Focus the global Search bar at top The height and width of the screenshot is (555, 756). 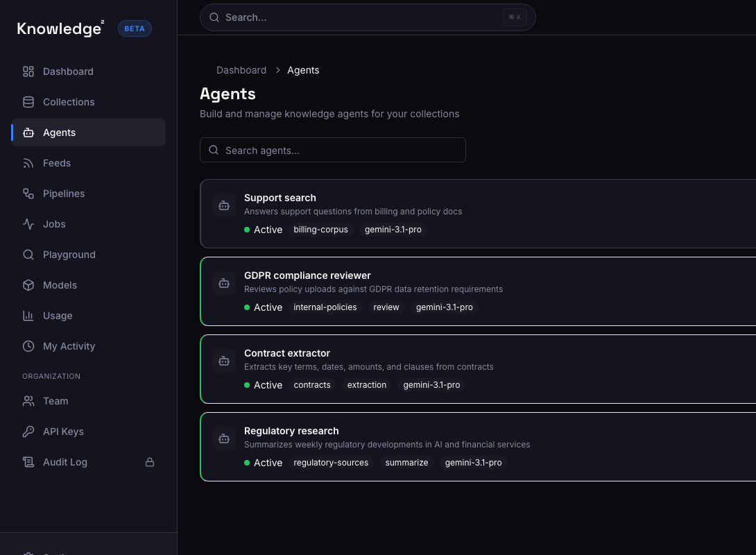tap(368, 17)
